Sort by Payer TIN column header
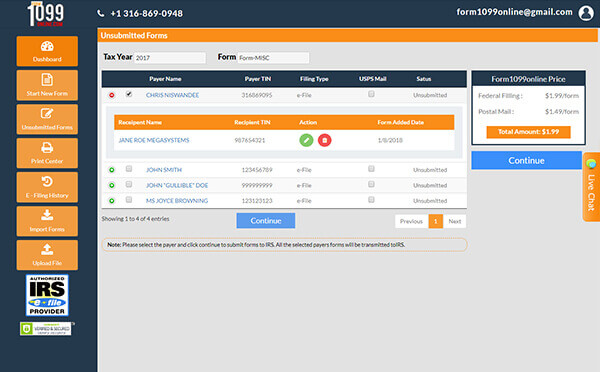This screenshot has width=600, height=372. (x=258, y=79)
